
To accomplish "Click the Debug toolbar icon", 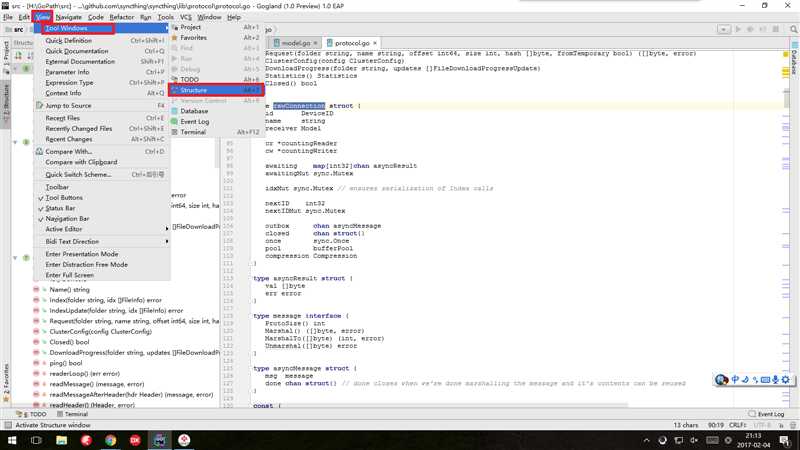I will coord(750,30).
